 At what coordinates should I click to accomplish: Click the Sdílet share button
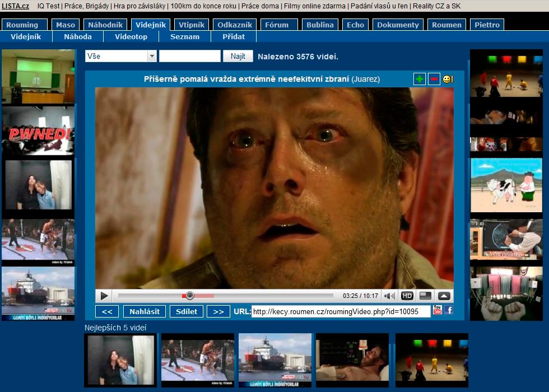point(187,311)
